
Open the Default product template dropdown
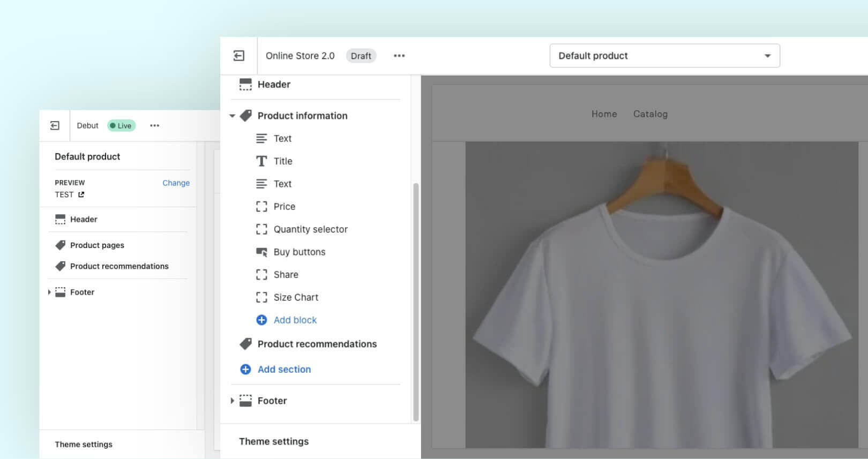click(664, 56)
